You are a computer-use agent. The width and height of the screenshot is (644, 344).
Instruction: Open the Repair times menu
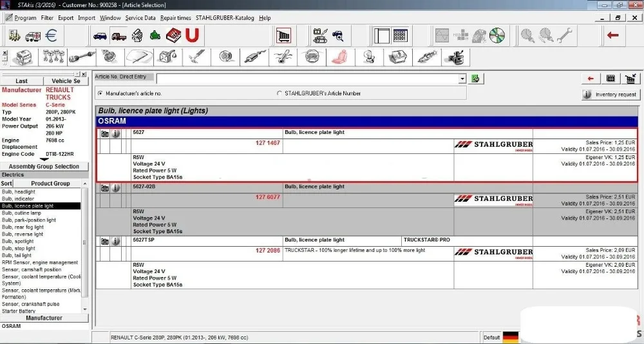coord(176,18)
